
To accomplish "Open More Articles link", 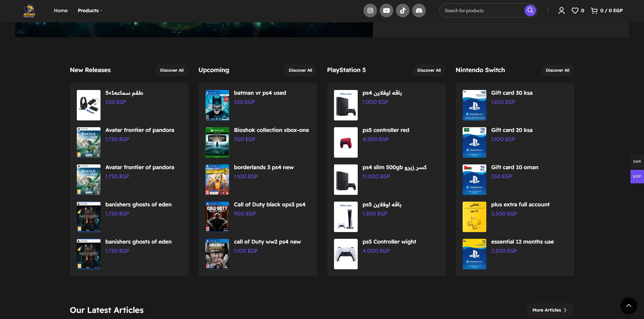I will pyautogui.click(x=550, y=310).
